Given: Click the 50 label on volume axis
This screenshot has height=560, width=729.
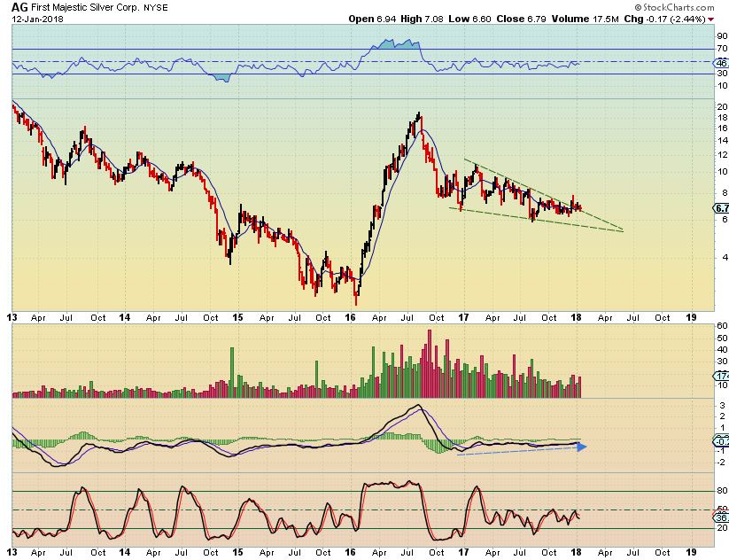Looking at the screenshot, I should pos(722,338).
